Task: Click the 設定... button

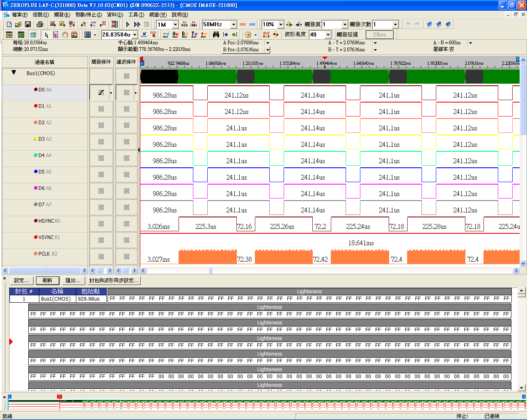Action: pos(21,281)
